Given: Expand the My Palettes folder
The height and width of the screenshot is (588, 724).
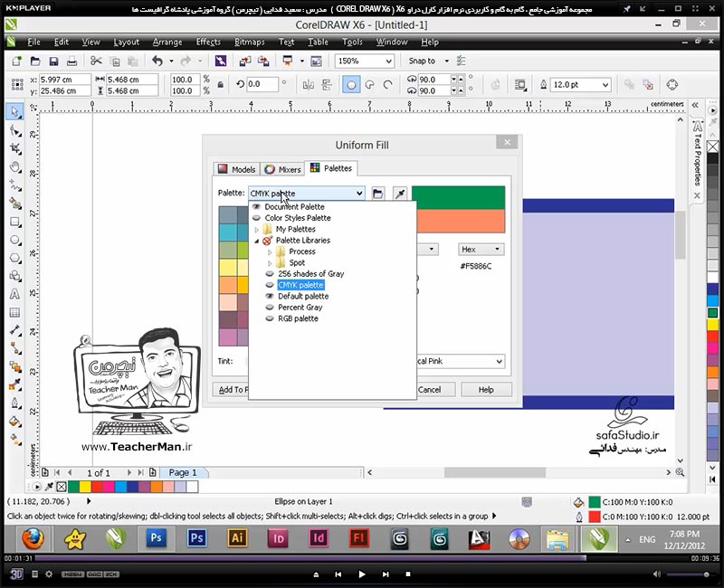Looking at the screenshot, I should point(257,230).
